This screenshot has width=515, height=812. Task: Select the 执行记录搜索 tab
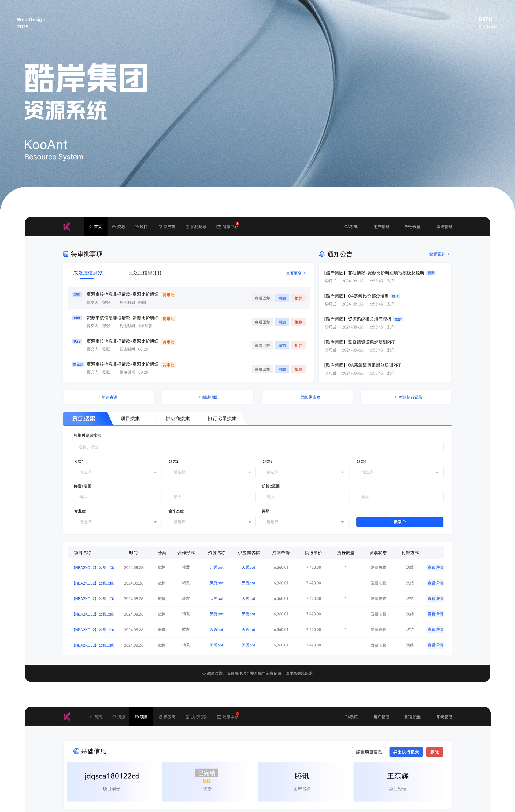pyautogui.click(x=222, y=418)
